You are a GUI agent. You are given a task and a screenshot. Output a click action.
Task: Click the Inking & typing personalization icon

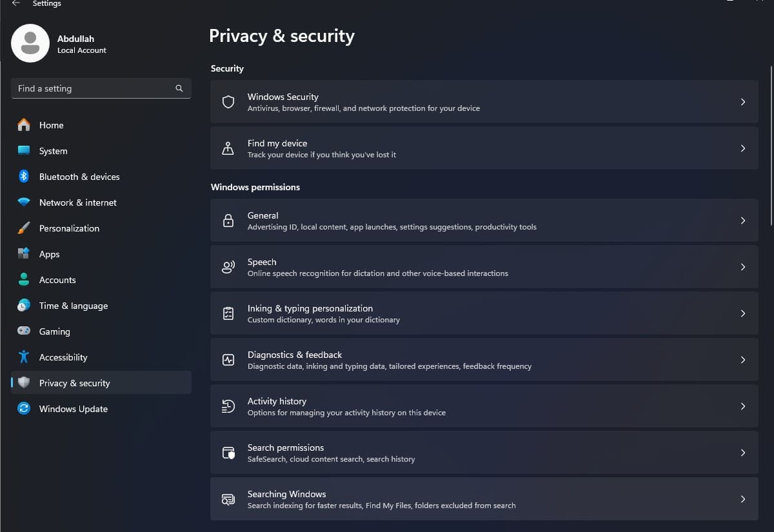[x=228, y=313]
